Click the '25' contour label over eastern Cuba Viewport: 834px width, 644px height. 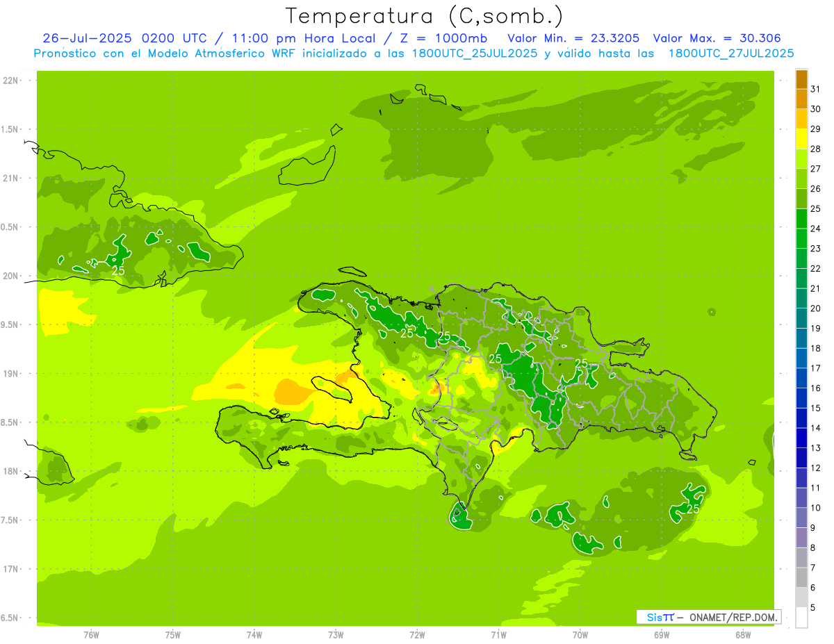point(118,271)
